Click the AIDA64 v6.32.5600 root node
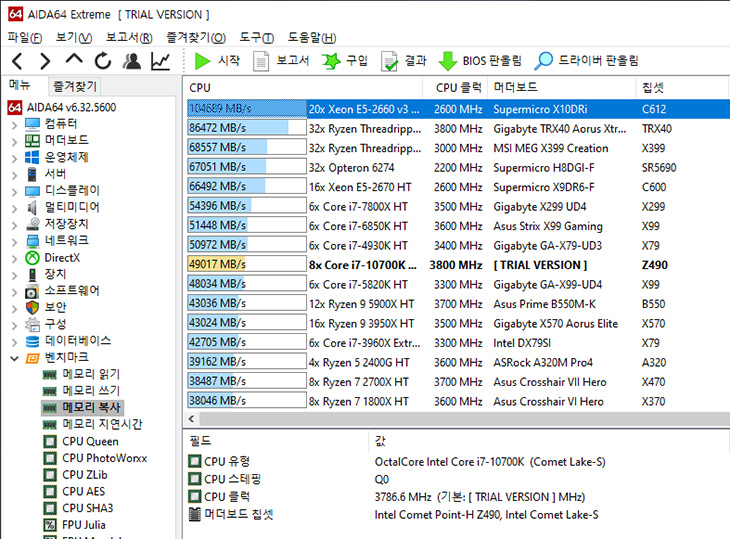 62,108
